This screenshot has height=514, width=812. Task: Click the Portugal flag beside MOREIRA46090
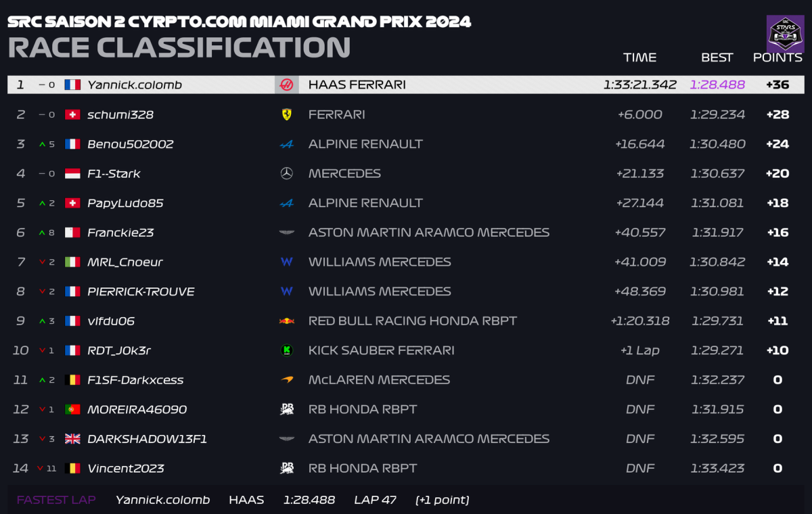coord(72,409)
